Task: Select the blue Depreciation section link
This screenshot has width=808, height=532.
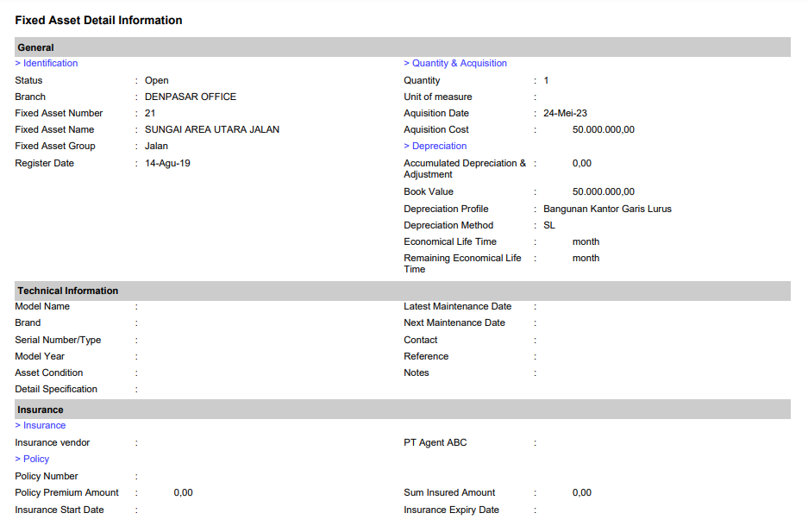Action: [435, 146]
